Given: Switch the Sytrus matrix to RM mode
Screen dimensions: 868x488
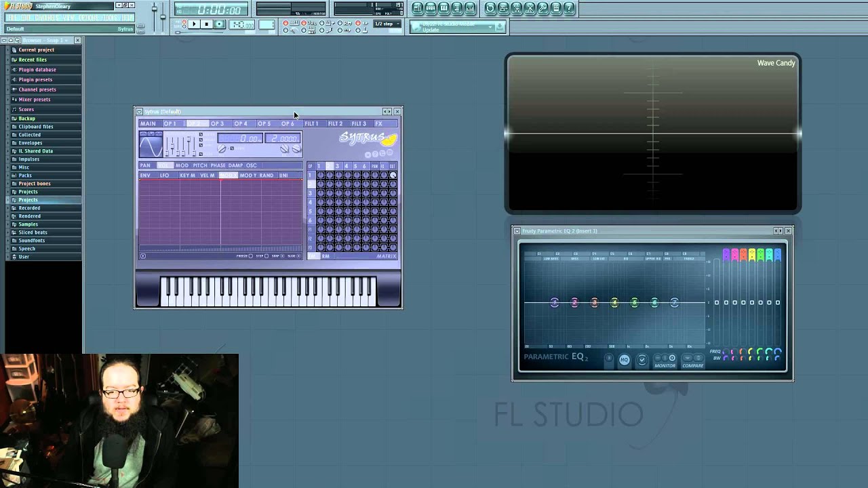Looking at the screenshot, I should click(x=325, y=256).
